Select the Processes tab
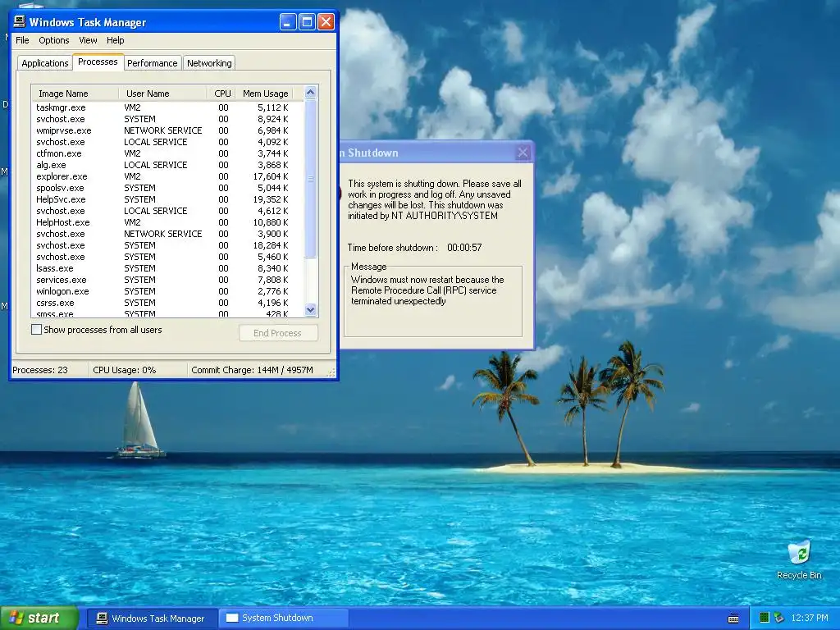Screen dimensions: 840x630 (x=98, y=62)
